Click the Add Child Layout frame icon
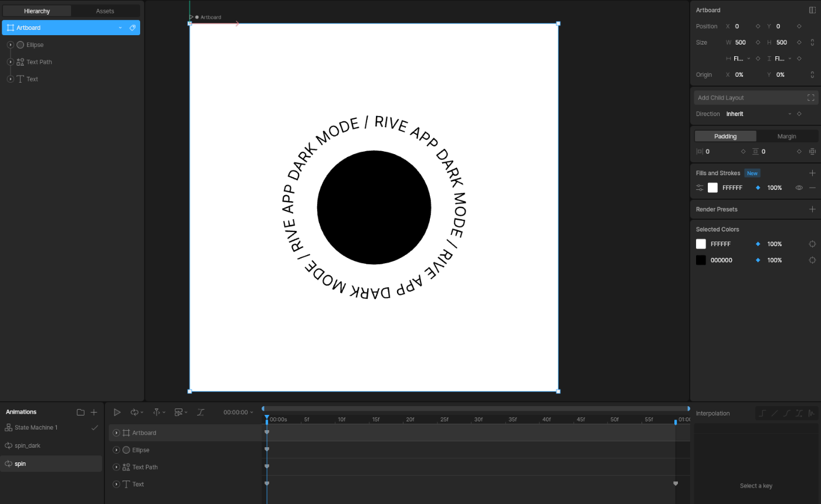The height and width of the screenshot is (504, 821). (811, 98)
